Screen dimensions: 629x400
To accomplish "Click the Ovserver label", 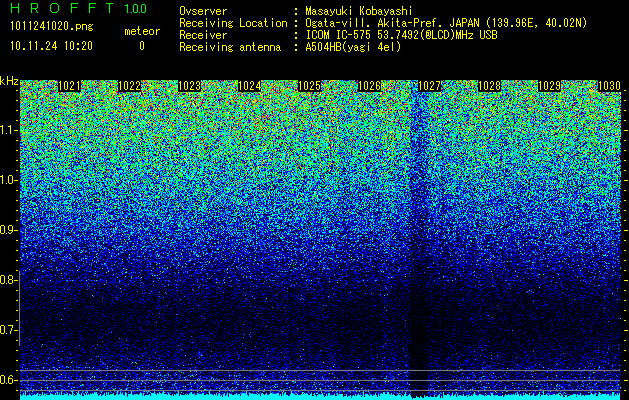I will pos(203,12).
